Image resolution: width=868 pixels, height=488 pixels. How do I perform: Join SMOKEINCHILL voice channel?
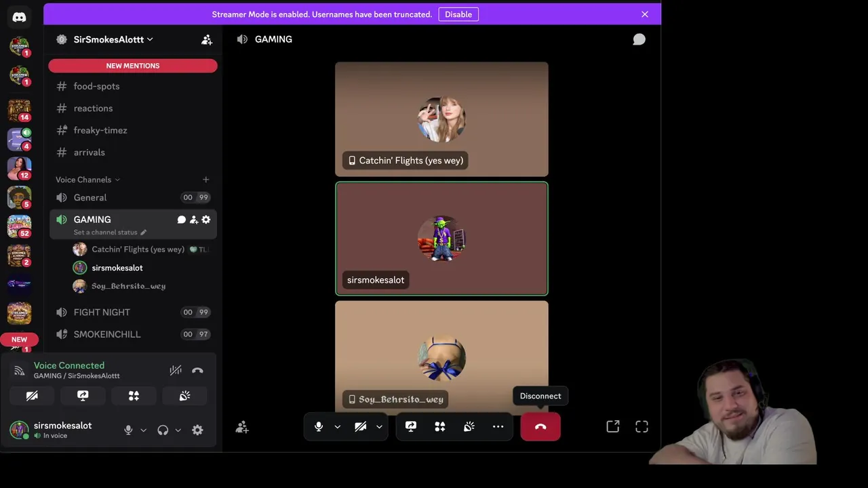[x=133, y=334]
